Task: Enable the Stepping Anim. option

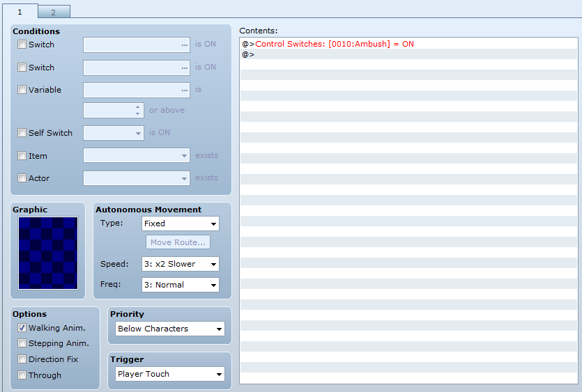Action: pyautogui.click(x=22, y=343)
